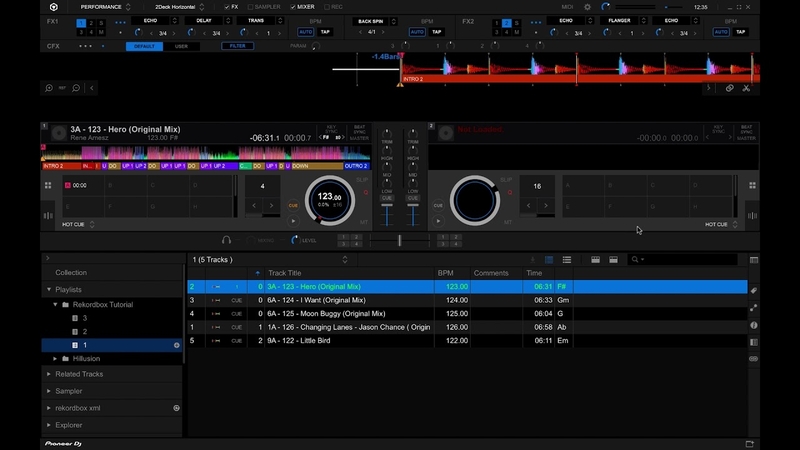Expand the Hillusion playlist folder
The image size is (800, 450).
(x=55, y=359)
